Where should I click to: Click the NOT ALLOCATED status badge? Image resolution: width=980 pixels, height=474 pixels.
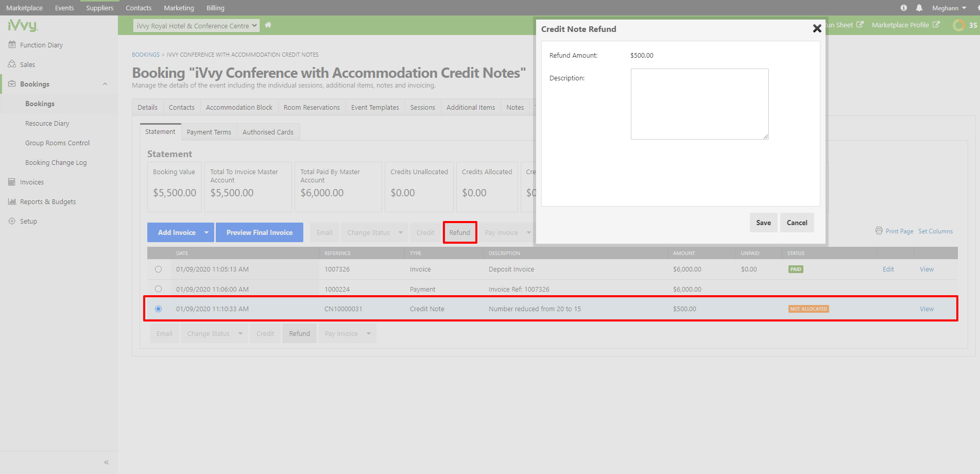[x=809, y=309]
